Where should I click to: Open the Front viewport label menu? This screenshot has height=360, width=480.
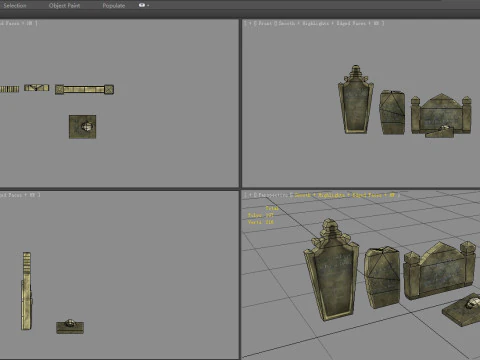pos(265,23)
